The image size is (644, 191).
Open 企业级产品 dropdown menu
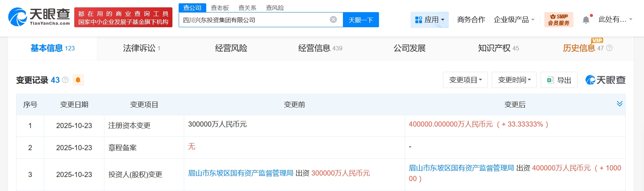click(x=514, y=20)
